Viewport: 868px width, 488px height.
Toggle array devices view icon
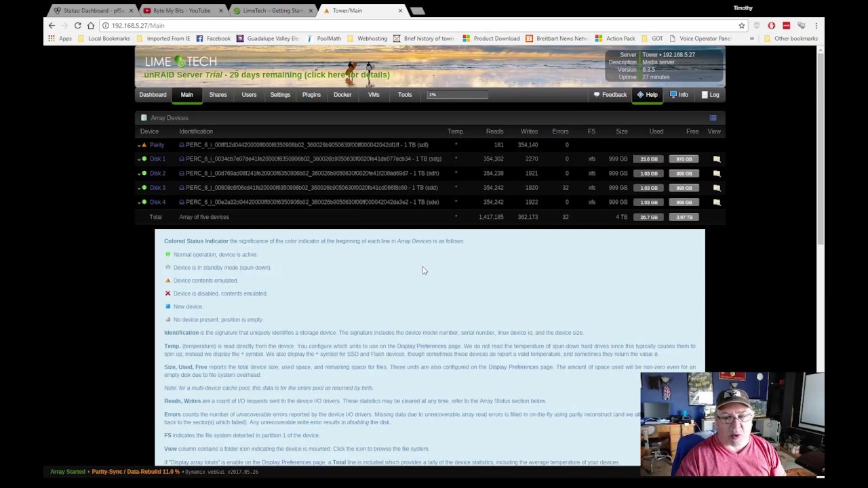click(x=713, y=118)
